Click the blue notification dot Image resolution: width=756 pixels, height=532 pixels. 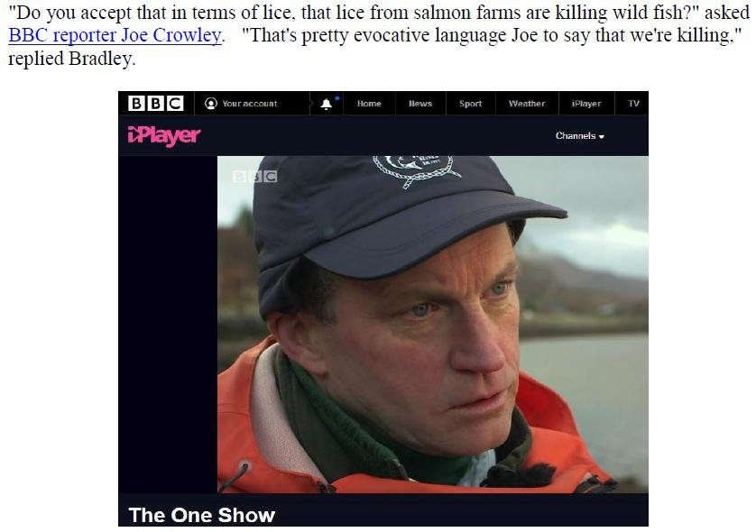[337, 98]
